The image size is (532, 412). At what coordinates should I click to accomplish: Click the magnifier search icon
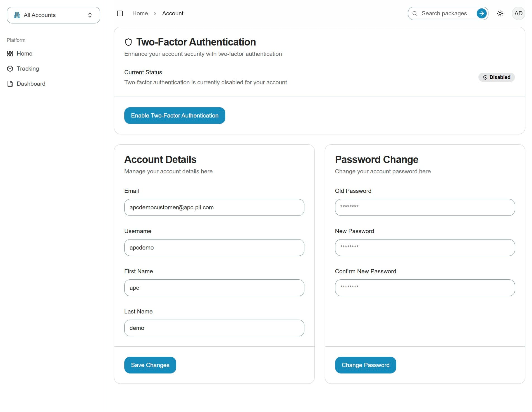tap(415, 13)
